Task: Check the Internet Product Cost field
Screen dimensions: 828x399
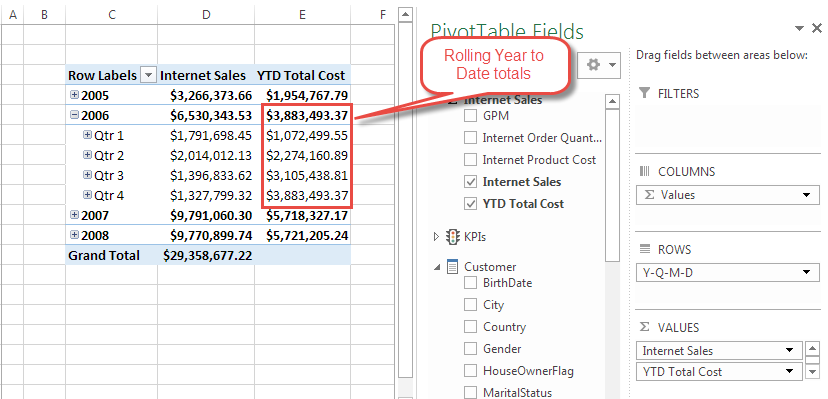Action: click(x=470, y=159)
